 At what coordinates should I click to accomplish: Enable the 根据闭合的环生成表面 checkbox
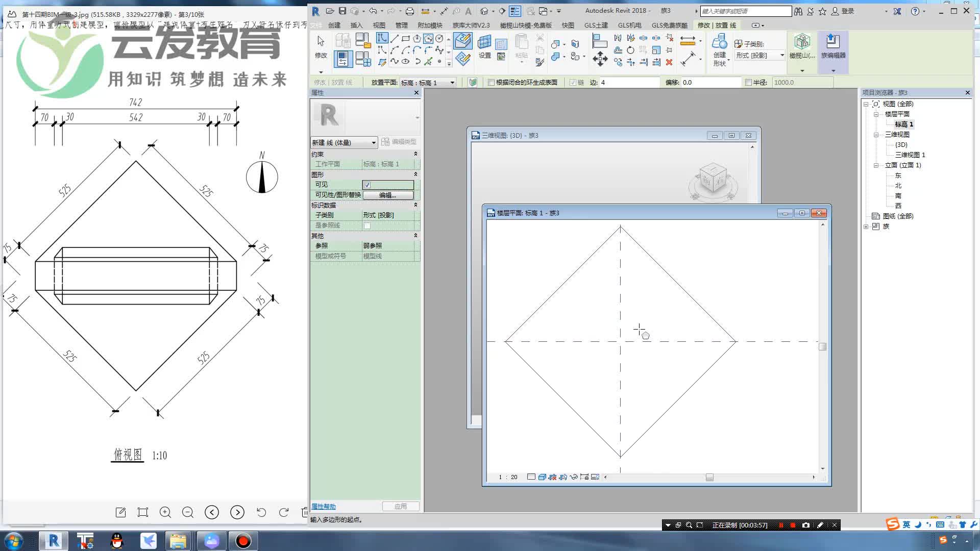pyautogui.click(x=491, y=82)
